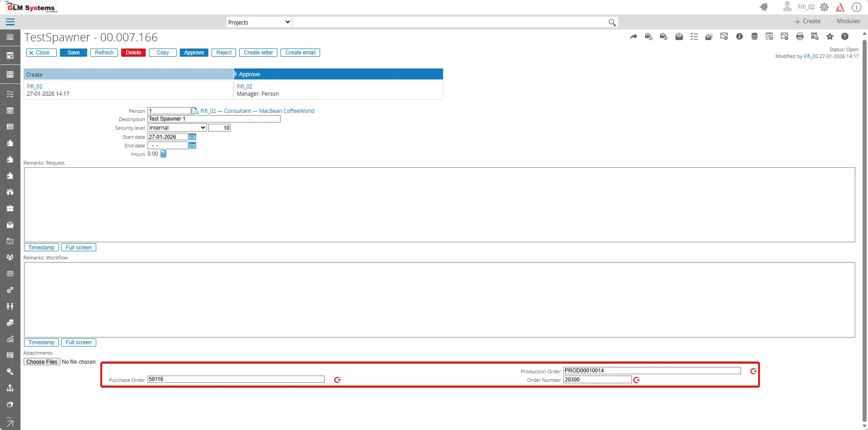This screenshot has width=868, height=430.
Task: Toggle the hamburger menu sidebar
Action: click(x=10, y=22)
